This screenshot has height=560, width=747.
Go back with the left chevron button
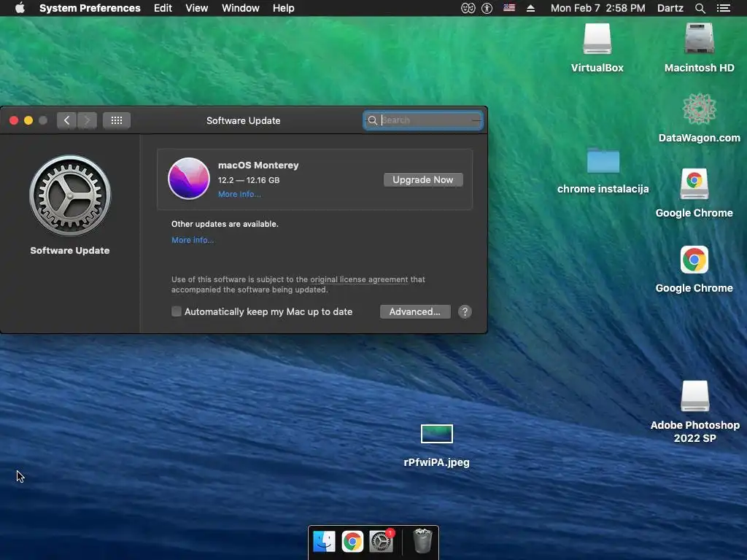pyautogui.click(x=66, y=120)
